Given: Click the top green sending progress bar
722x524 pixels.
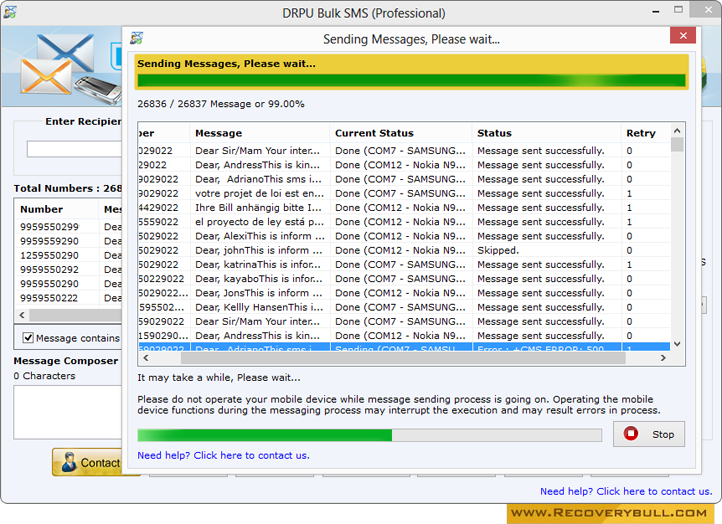Looking at the screenshot, I should coord(412,81).
